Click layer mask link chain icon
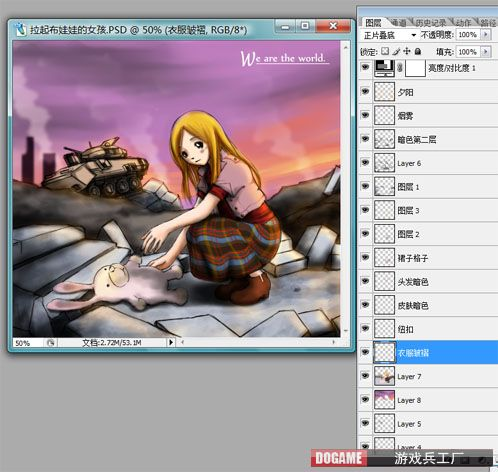 tap(400, 68)
